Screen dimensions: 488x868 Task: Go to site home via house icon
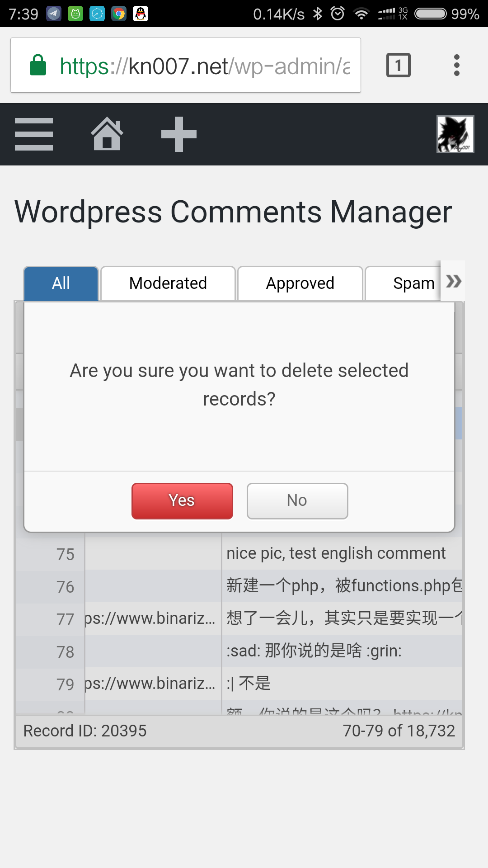[x=107, y=134]
